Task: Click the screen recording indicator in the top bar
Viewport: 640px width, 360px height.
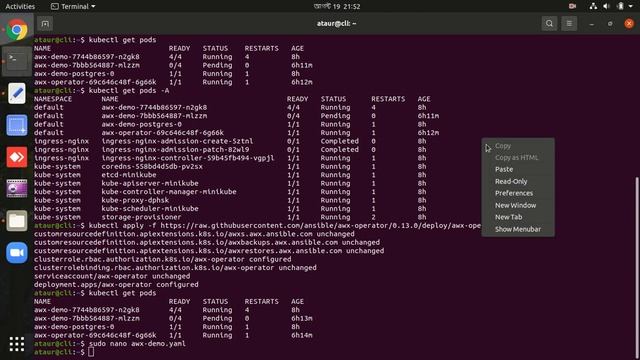Action: pos(572,6)
